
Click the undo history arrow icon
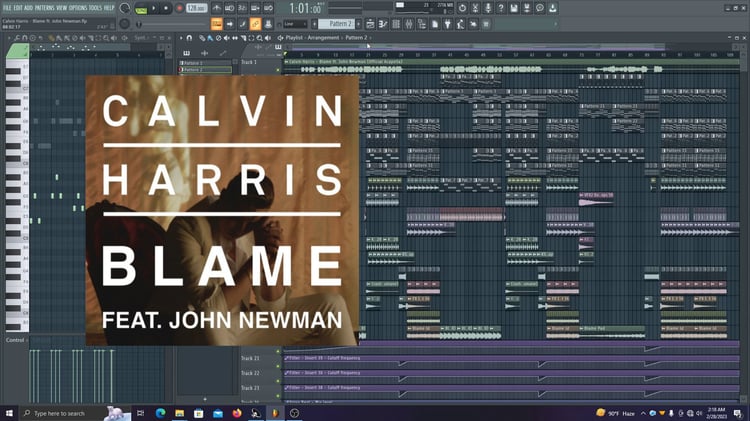tap(462, 8)
